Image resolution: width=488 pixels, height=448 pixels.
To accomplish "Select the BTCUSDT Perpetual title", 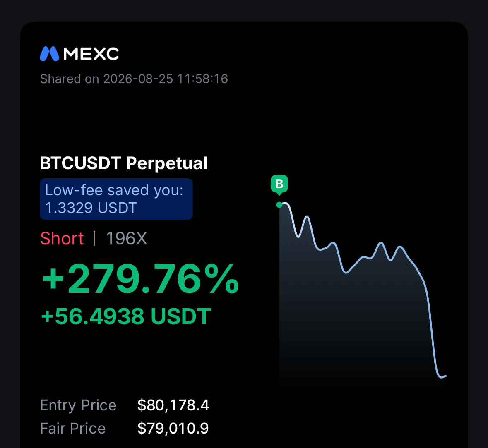I will [x=124, y=163].
